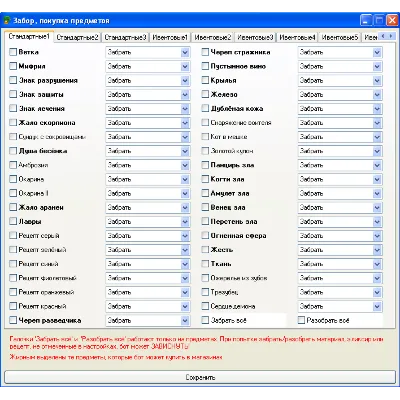Open the Ивентовые1 tab
This screenshot has width=400, height=400.
pos(170,37)
